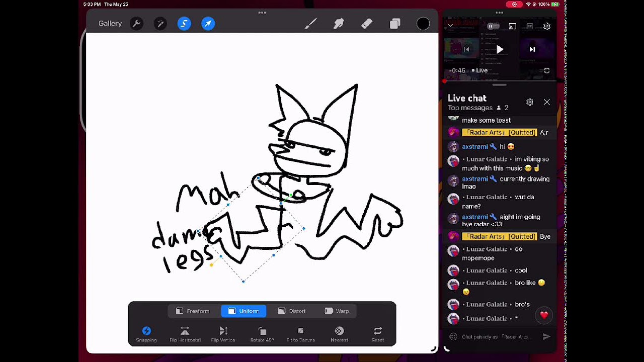Switch transform mode to Freeform
This screenshot has width=644, height=362.
click(x=193, y=311)
